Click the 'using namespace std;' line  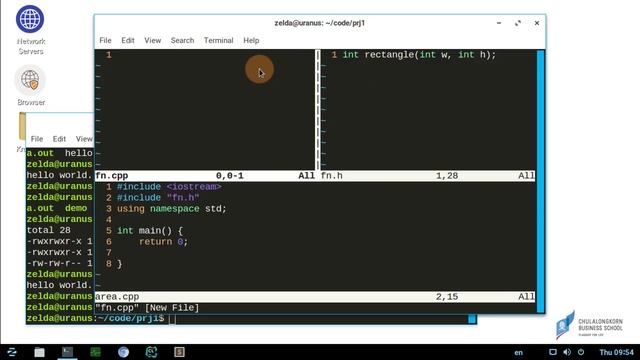click(171, 209)
